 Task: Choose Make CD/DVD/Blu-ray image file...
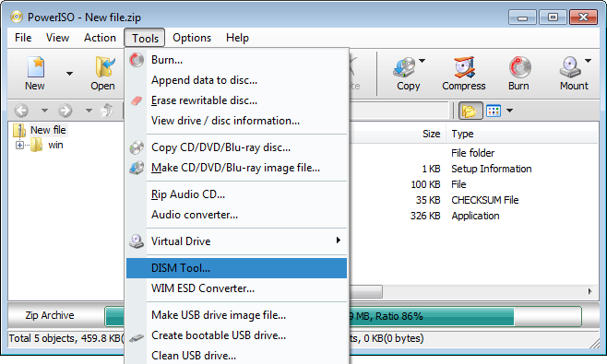[x=236, y=168]
